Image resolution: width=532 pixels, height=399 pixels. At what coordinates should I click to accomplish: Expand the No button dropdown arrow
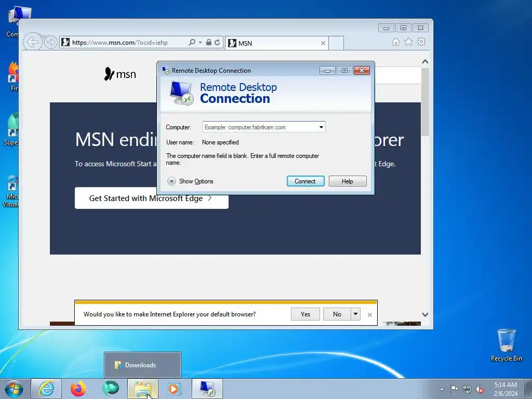click(355, 314)
